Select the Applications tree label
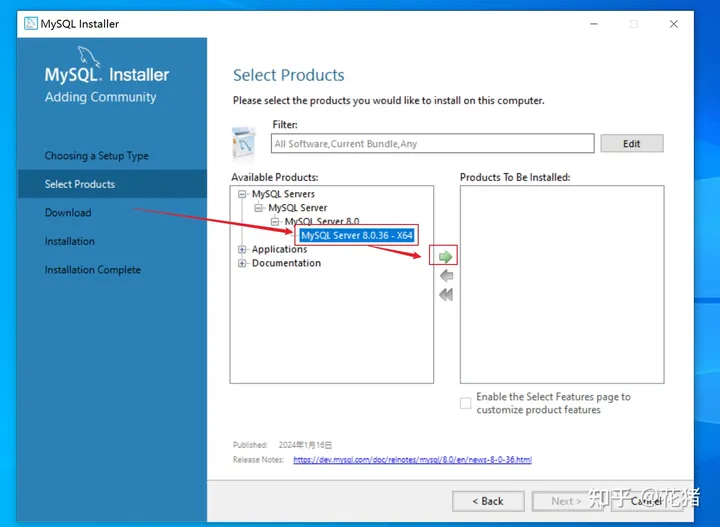Viewport: 720px width, 527px height. pyautogui.click(x=279, y=249)
